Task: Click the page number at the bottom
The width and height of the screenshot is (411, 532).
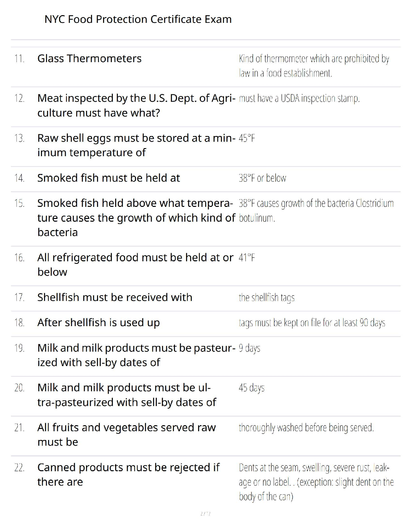Action: click(205, 514)
